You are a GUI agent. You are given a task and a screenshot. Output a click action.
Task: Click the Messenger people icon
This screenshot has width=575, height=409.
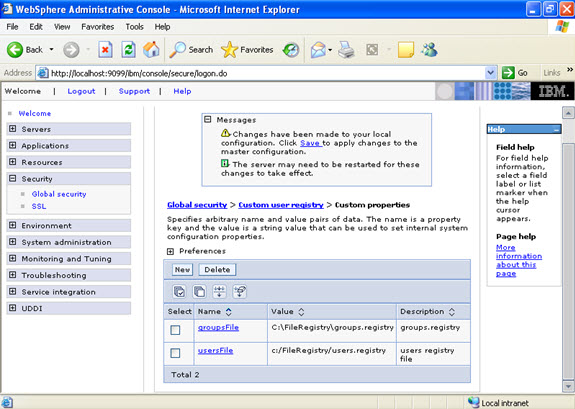(x=429, y=50)
